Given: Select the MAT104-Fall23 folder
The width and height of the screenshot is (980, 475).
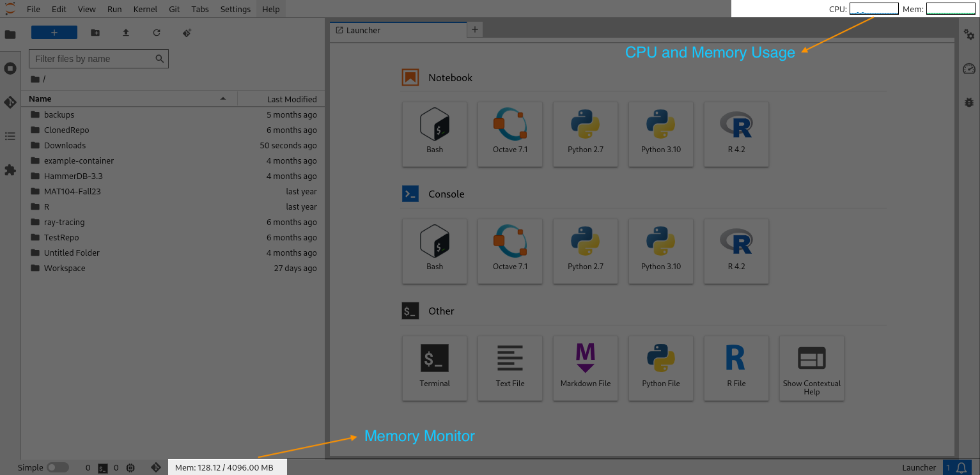Looking at the screenshot, I should [x=173, y=191].
